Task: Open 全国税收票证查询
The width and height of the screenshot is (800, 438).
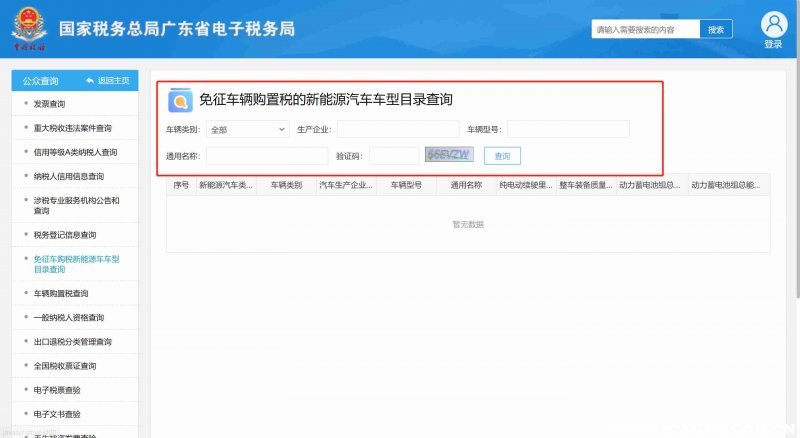Action: [x=65, y=366]
